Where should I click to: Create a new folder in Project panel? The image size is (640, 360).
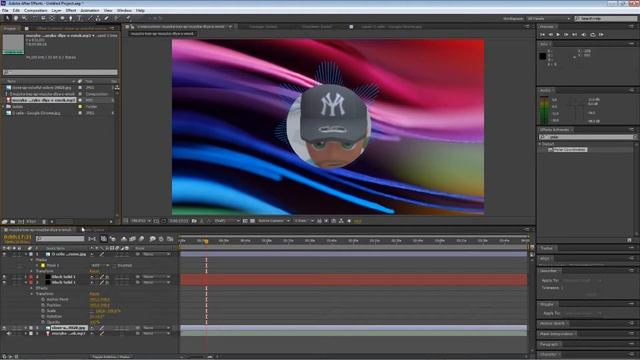13,222
